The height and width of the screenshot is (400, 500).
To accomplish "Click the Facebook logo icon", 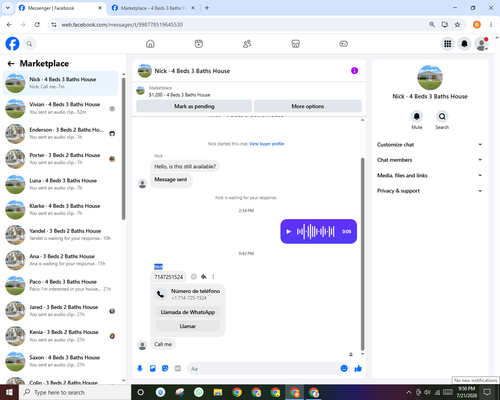I will [x=12, y=44].
